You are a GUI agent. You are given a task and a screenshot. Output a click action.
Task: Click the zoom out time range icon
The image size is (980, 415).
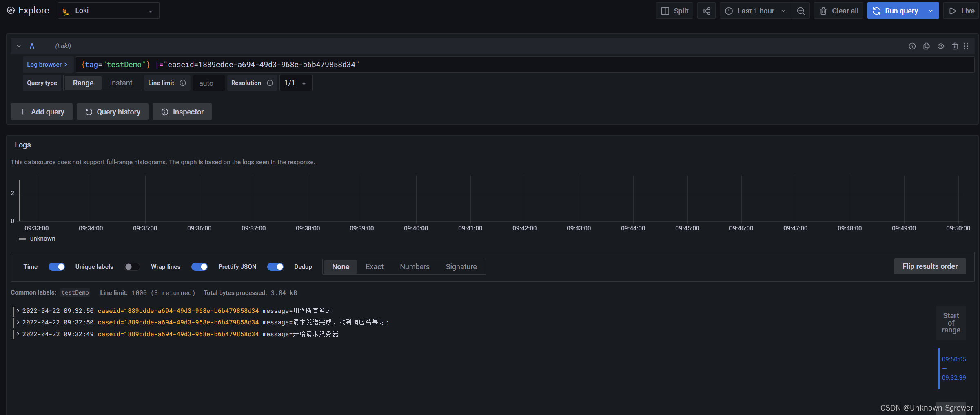coord(801,11)
